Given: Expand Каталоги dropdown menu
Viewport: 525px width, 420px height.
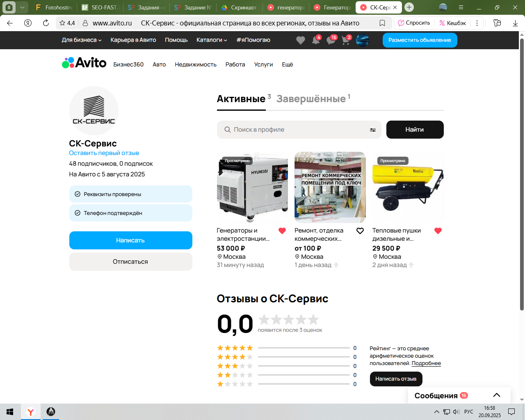Looking at the screenshot, I should coord(212,40).
